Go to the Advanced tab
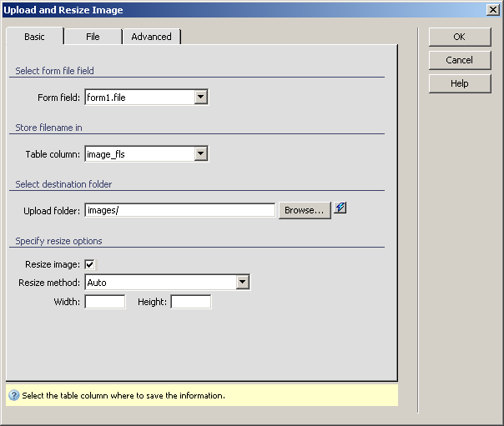 coord(151,37)
